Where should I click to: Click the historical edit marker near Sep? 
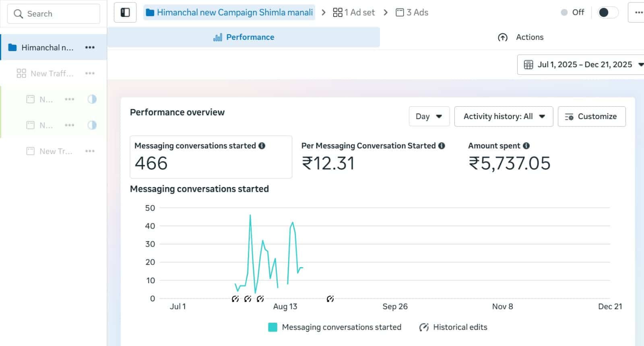tap(330, 299)
